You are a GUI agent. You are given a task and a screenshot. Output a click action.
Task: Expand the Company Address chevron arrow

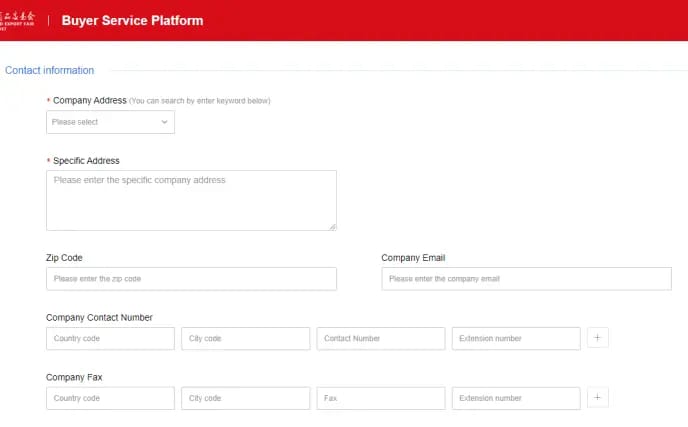(x=165, y=122)
